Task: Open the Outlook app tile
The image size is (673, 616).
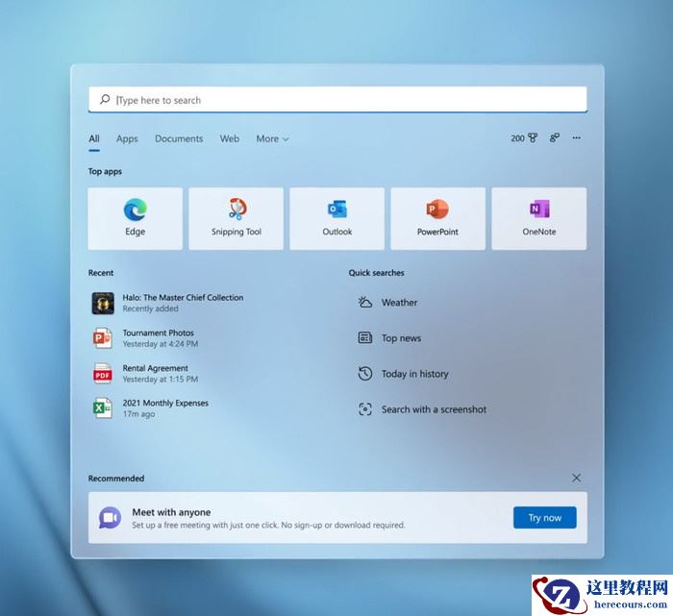Action: [x=336, y=218]
